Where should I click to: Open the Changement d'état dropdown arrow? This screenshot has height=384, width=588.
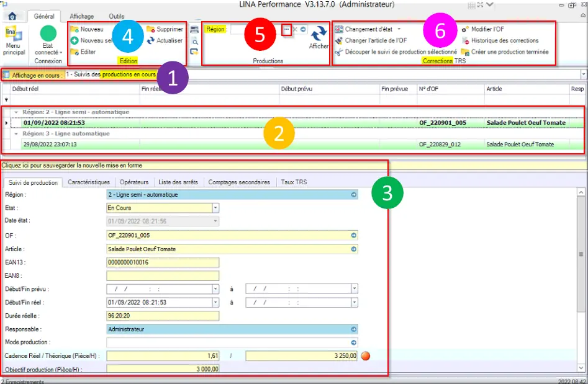point(399,29)
